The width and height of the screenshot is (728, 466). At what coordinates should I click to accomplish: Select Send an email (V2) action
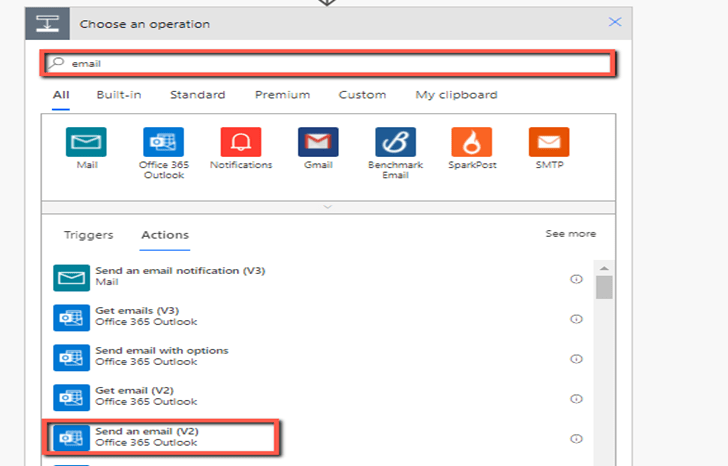(318, 438)
